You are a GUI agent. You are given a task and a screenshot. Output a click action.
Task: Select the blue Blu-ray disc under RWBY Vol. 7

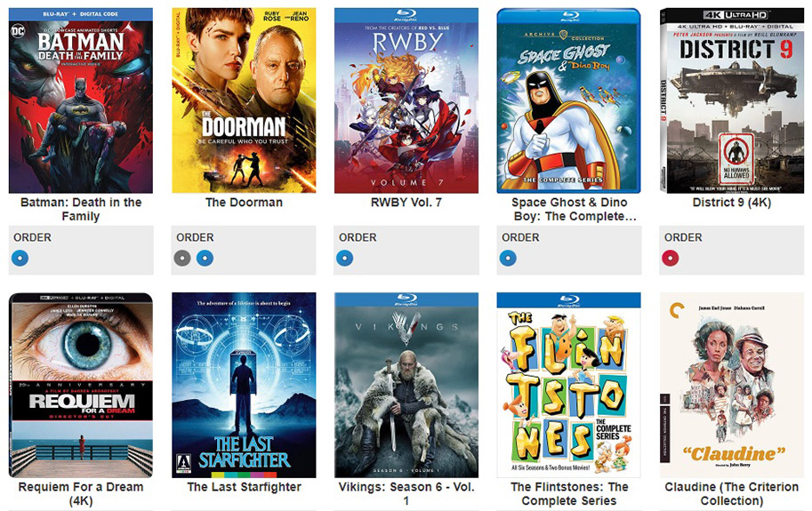345,258
